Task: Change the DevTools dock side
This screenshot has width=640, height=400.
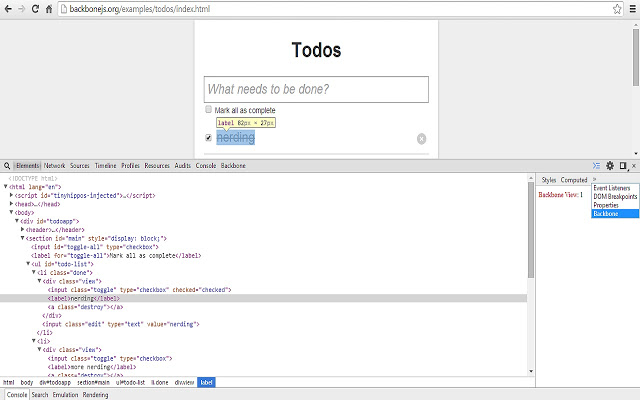Action: tap(623, 166)
